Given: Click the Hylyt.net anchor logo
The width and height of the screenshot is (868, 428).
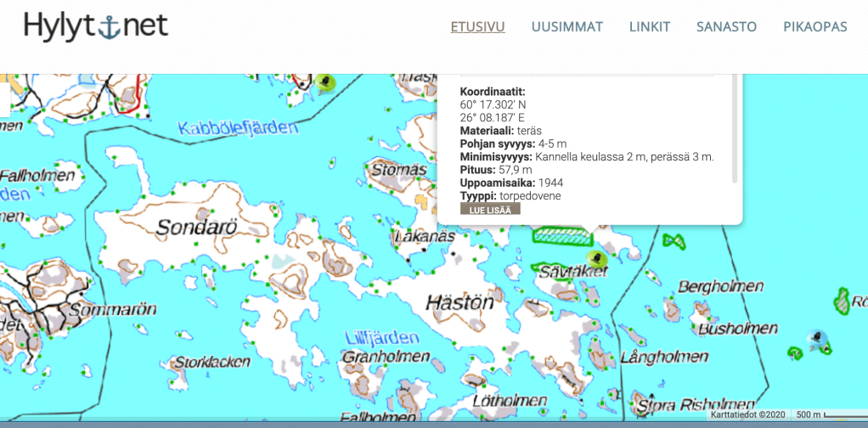Looking at the screenshot, I should tap(96, 26).
